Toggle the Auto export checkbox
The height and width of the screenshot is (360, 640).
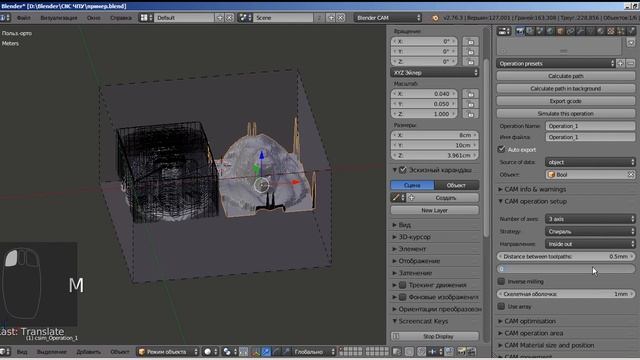[x=502, y=149]
